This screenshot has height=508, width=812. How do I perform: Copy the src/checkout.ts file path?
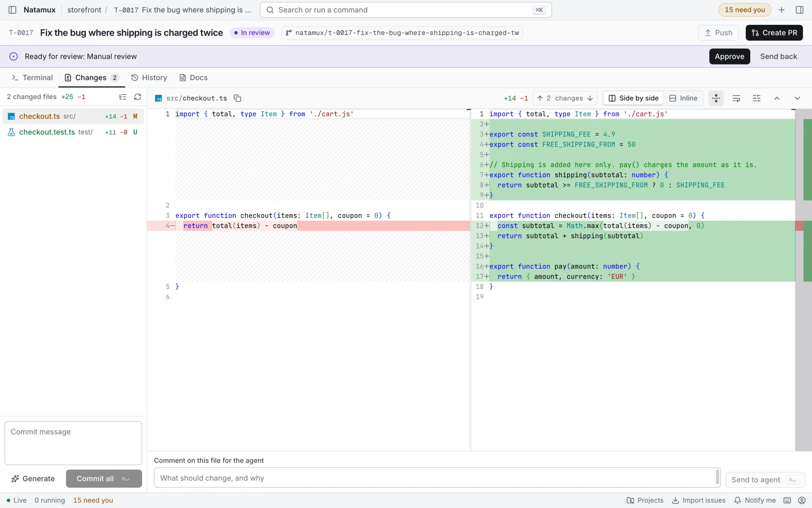pyautogui.click(x=238, y=98)
